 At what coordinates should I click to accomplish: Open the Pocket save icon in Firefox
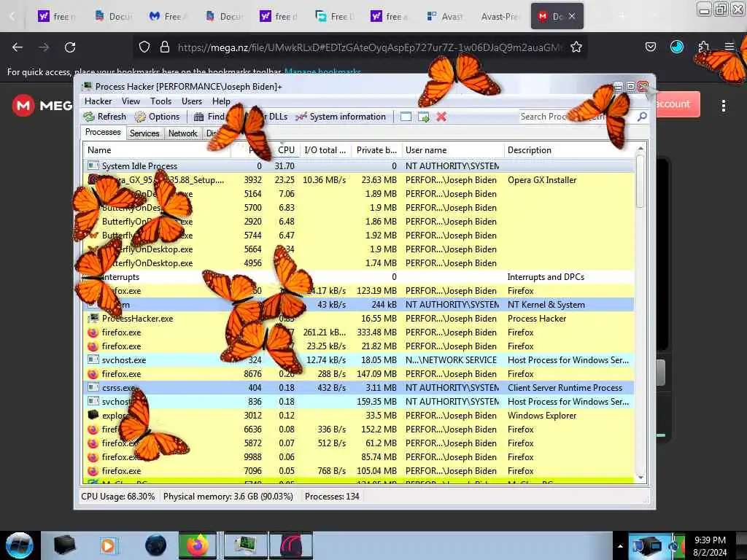point(650,47)
